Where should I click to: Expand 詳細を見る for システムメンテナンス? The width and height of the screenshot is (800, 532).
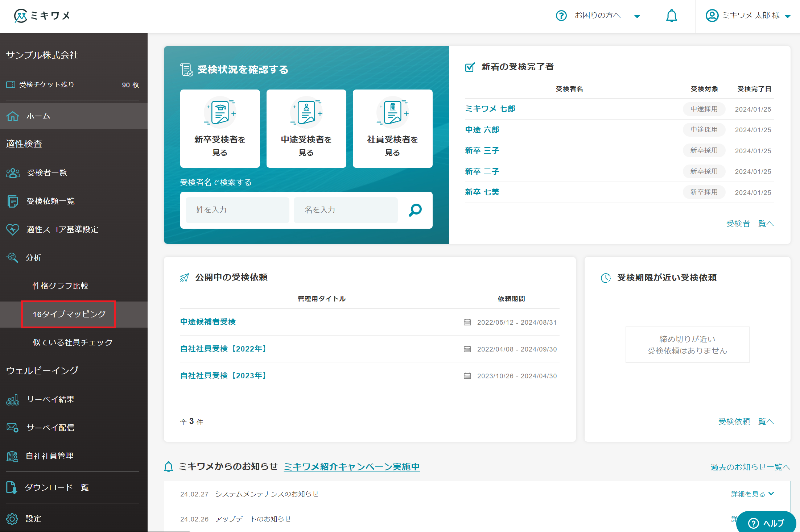click(752, 494)
